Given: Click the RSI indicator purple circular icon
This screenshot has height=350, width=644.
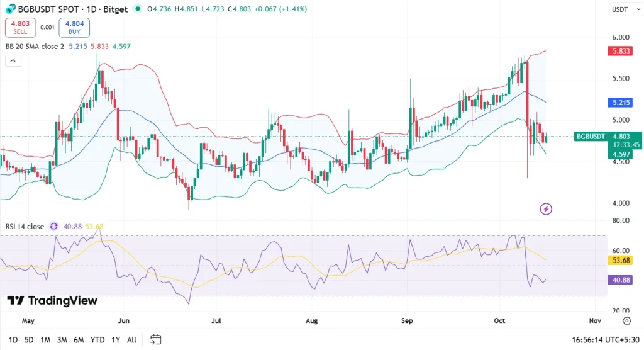Looking at the screenshot, I should [53, 227].
